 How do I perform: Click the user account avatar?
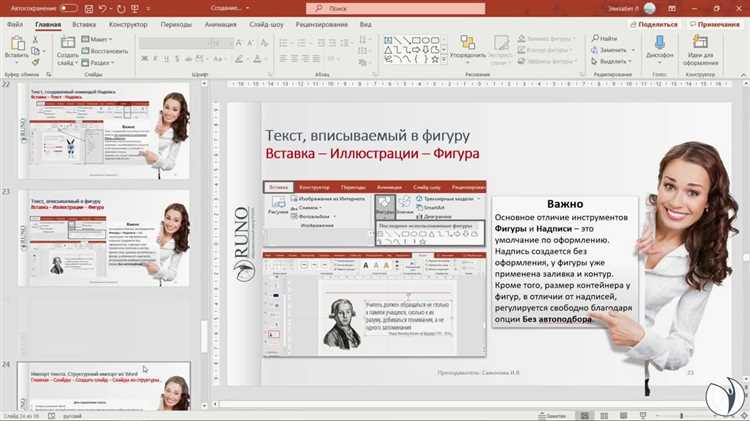[650, 8]
